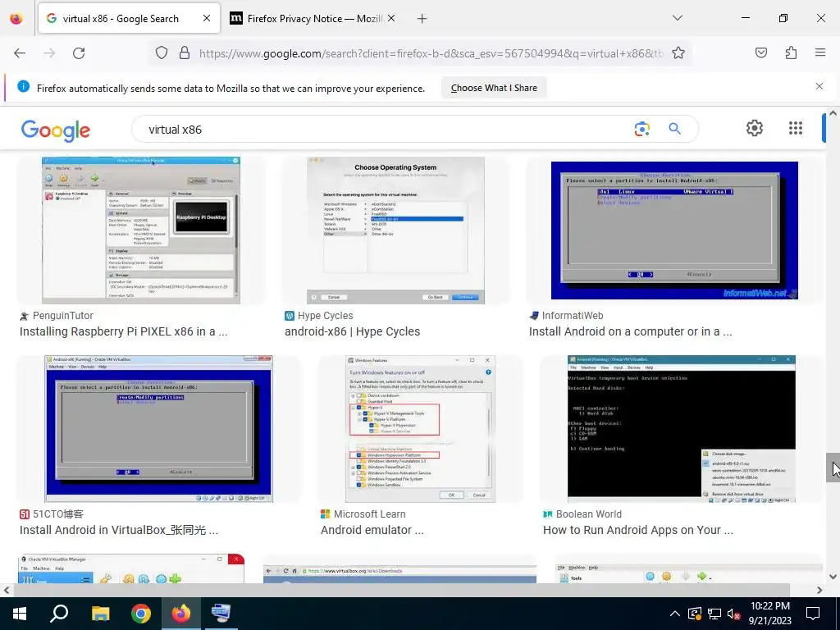Open Install Android on a computer link
Image resolution: width=840 pixels, height=630 pixels.
tap(631, 331)
